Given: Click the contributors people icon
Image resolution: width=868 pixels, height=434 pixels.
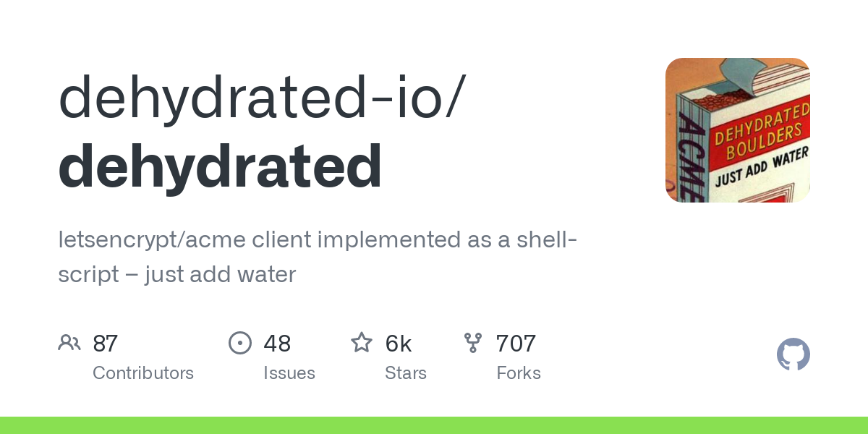Looking at the screenshot, I should click(69, 343).
